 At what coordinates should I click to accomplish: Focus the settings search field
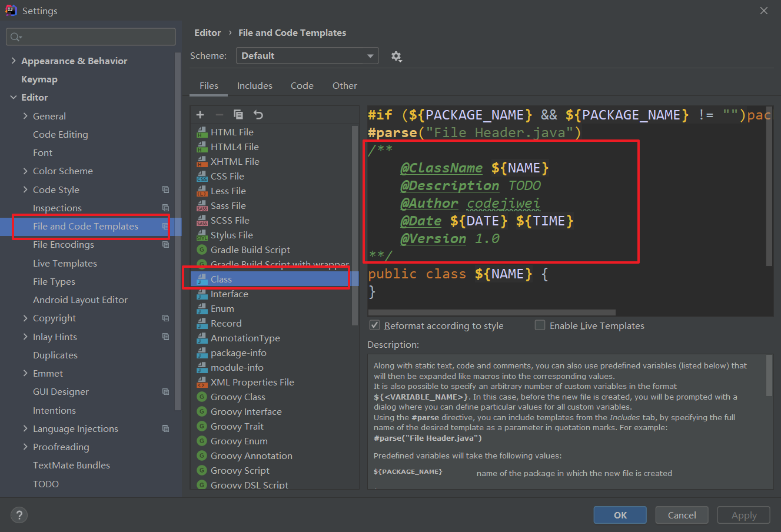[x=91, y=36]
